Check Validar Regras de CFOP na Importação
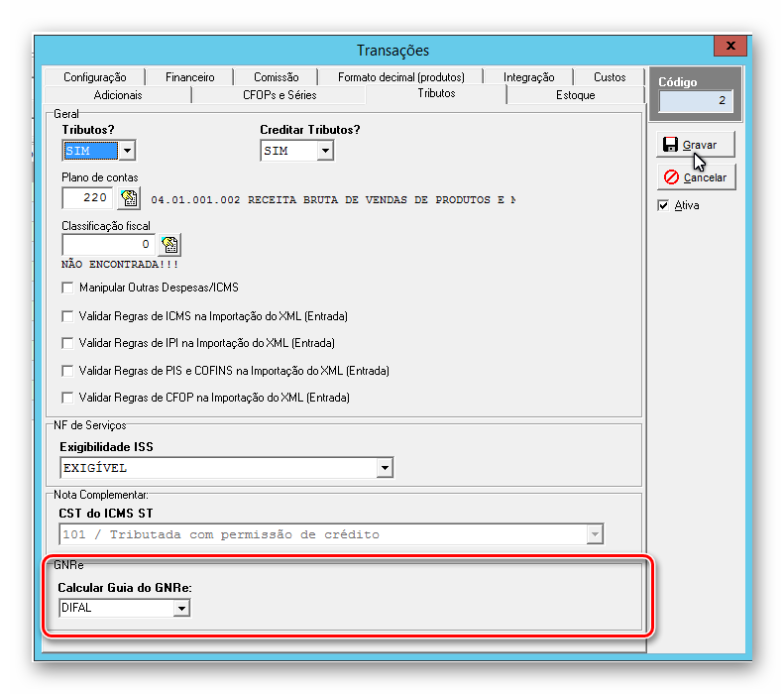 (67, 398)
